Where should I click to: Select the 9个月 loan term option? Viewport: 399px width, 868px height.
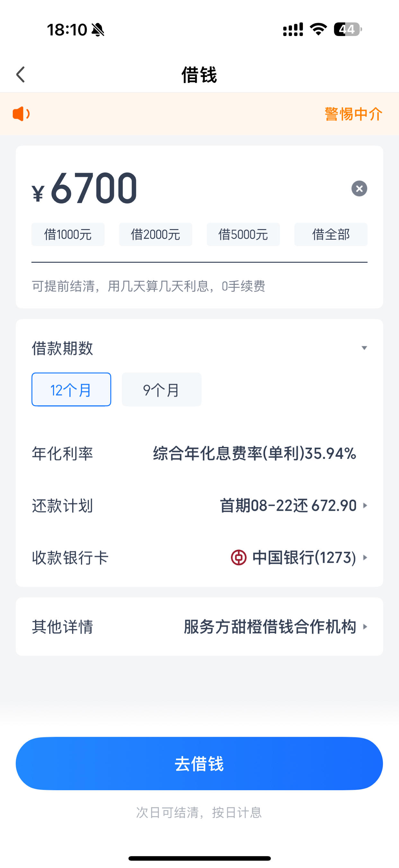(162, 389)
